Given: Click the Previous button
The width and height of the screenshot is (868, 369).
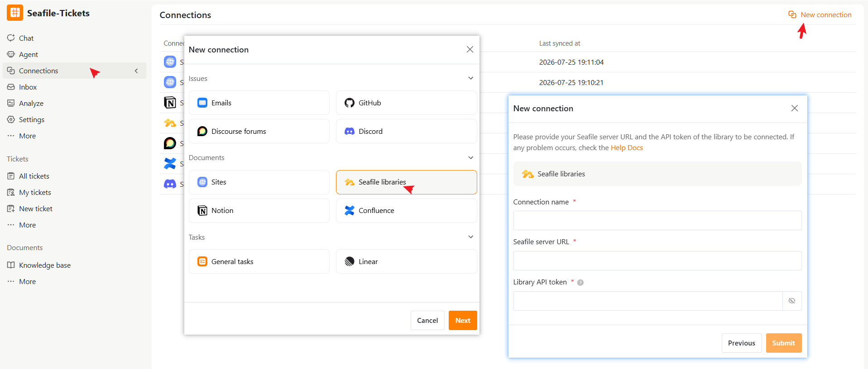Looking at the screenshot, I should 742,343.
